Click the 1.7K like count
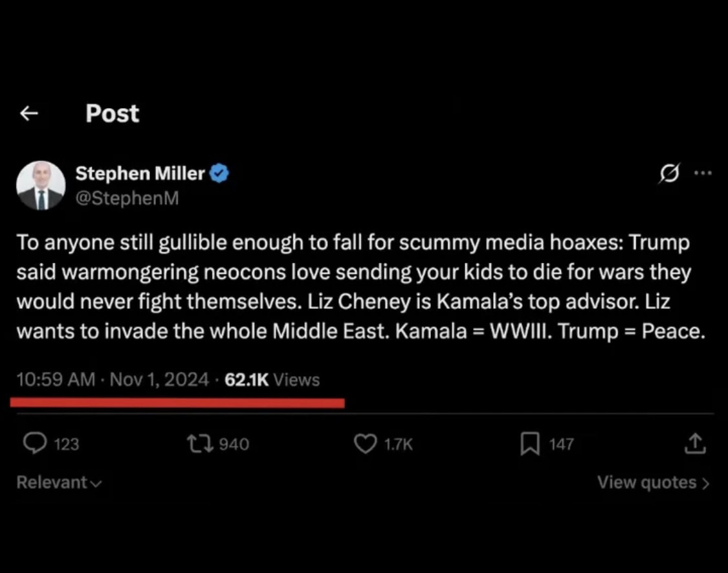 pyautogui.click(x=398, y=444)
